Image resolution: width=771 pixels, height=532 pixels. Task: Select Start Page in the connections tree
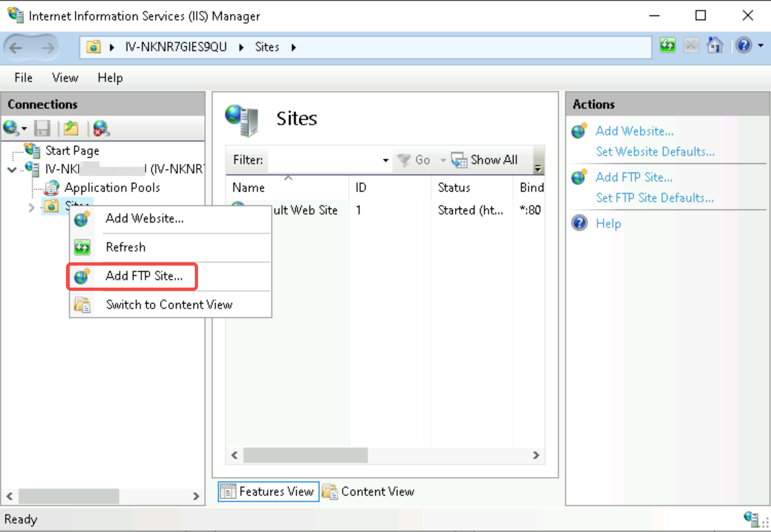pyautogui.click(x=72, y=151)
